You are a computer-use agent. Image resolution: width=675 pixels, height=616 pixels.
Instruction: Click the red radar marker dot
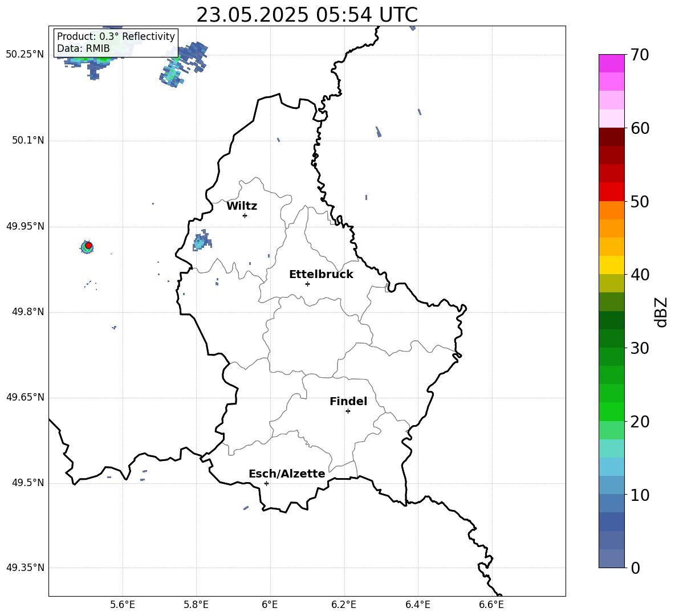[x=88, y=246]
